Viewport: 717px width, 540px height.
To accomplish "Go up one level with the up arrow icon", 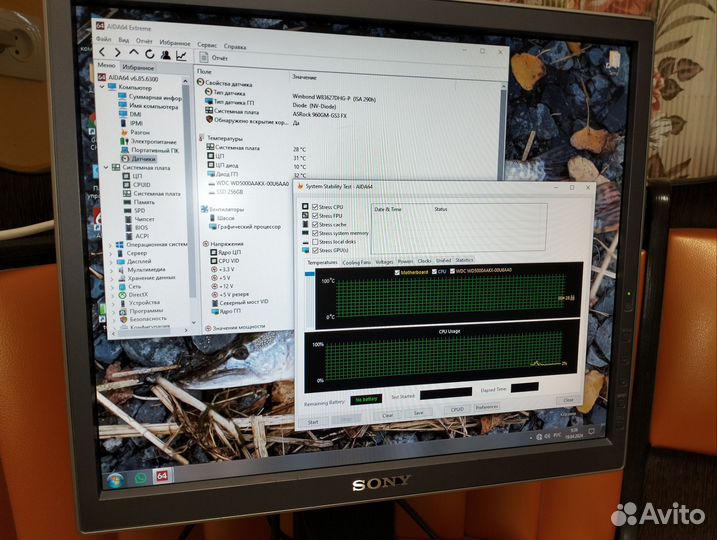I will (133, 53).
